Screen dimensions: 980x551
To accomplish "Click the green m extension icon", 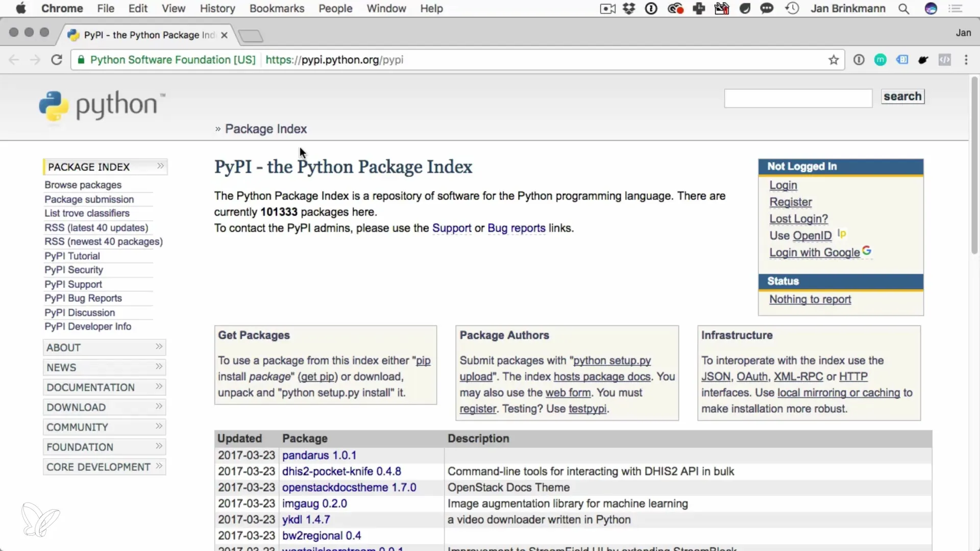I will 880,60.
